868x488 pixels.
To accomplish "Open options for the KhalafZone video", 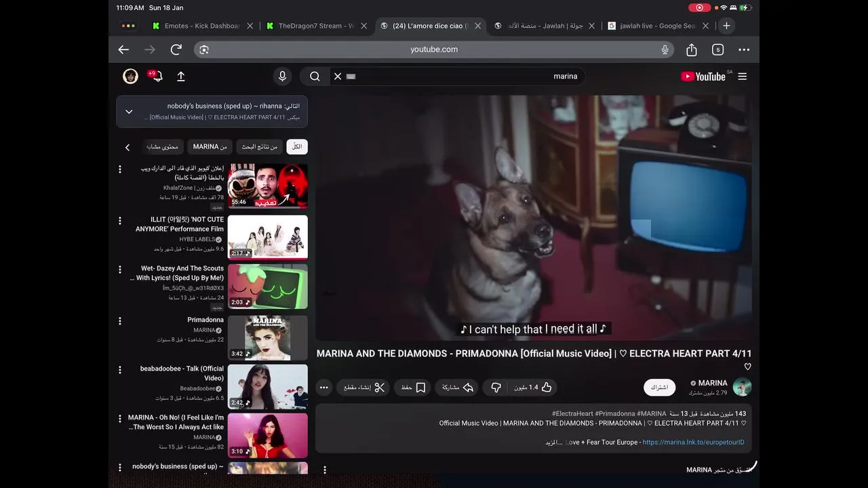I will 120,169.
